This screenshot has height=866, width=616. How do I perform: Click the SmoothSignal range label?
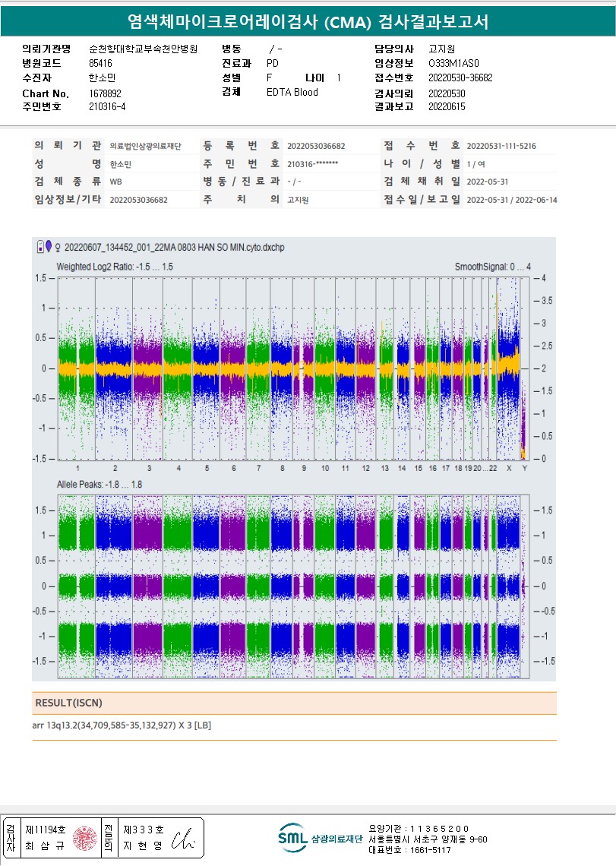492,267
